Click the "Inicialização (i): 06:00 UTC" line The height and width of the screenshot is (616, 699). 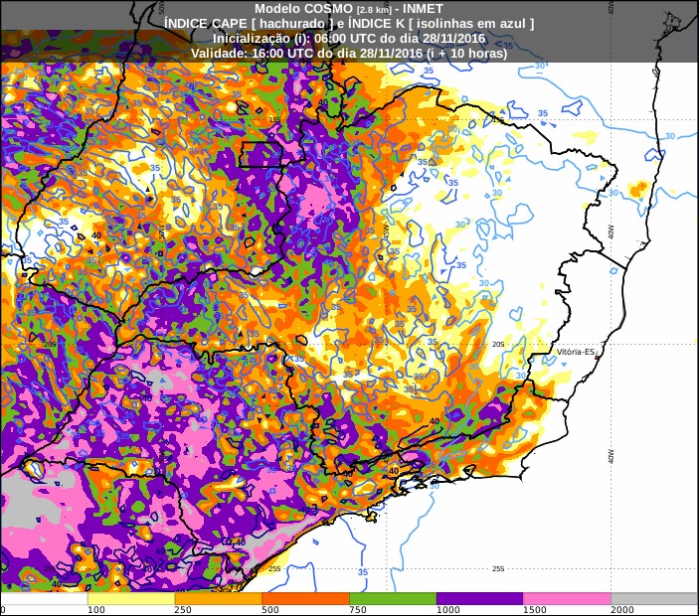point(349,38)
